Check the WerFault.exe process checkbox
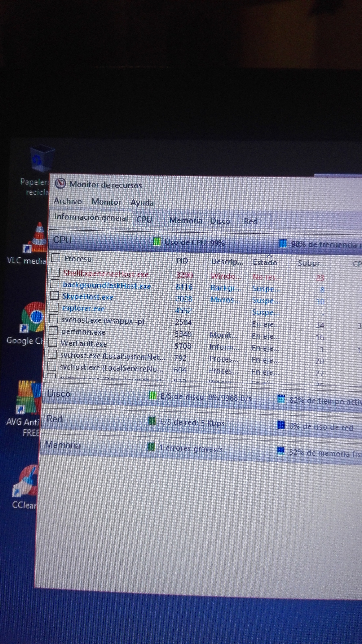Viewport: 362px width, 644px height. pos(52,342)
